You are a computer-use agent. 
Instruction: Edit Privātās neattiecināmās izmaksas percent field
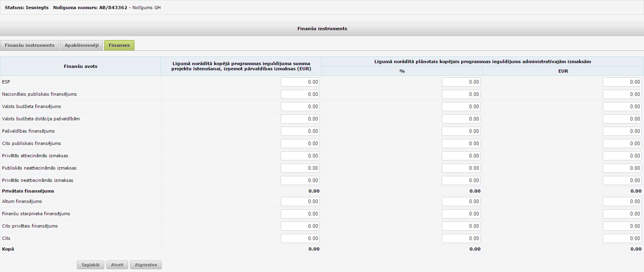pyautogui.click(x=461, y=180)
